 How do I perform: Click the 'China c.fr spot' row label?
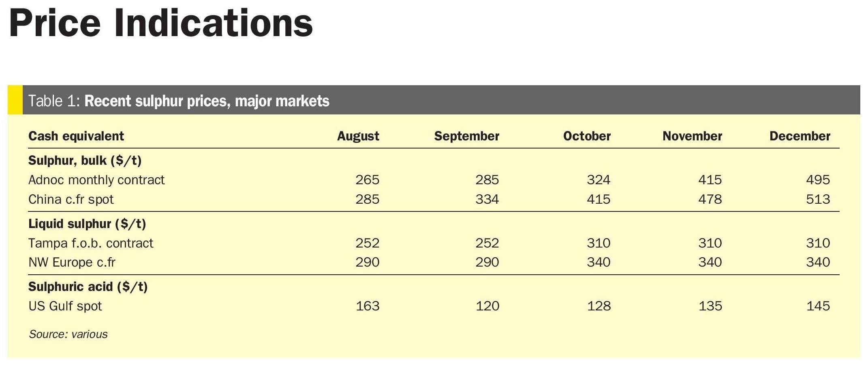(x=71, y=199)
